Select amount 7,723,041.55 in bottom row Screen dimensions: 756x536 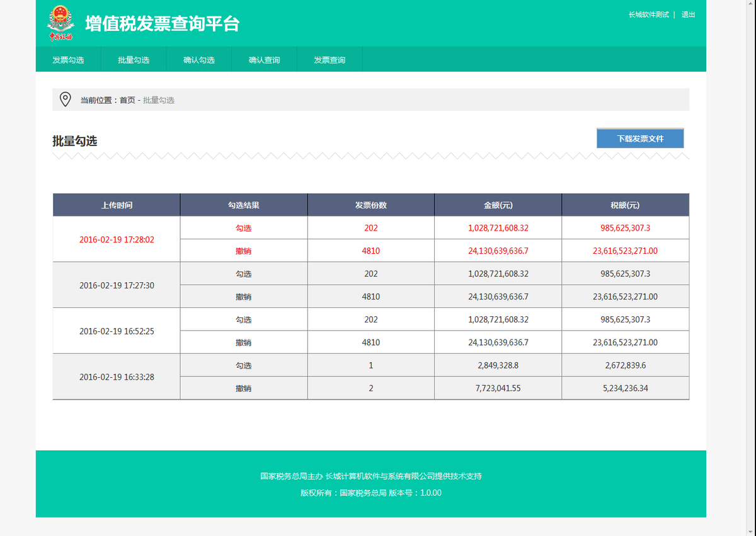[498, 387]
